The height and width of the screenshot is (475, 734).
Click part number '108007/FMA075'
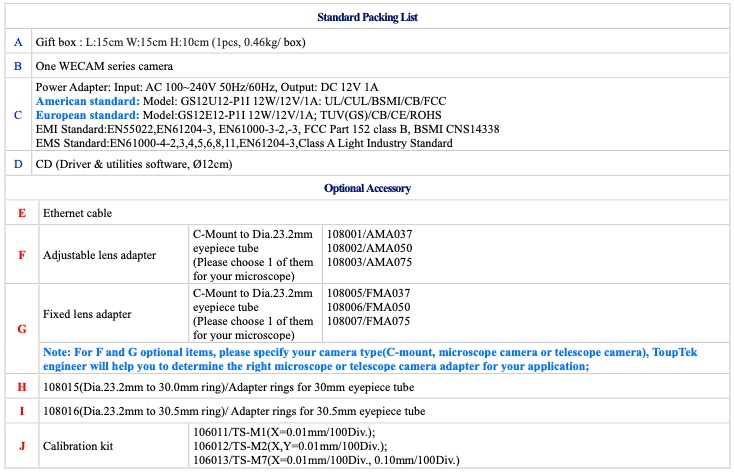click(368, 321)
